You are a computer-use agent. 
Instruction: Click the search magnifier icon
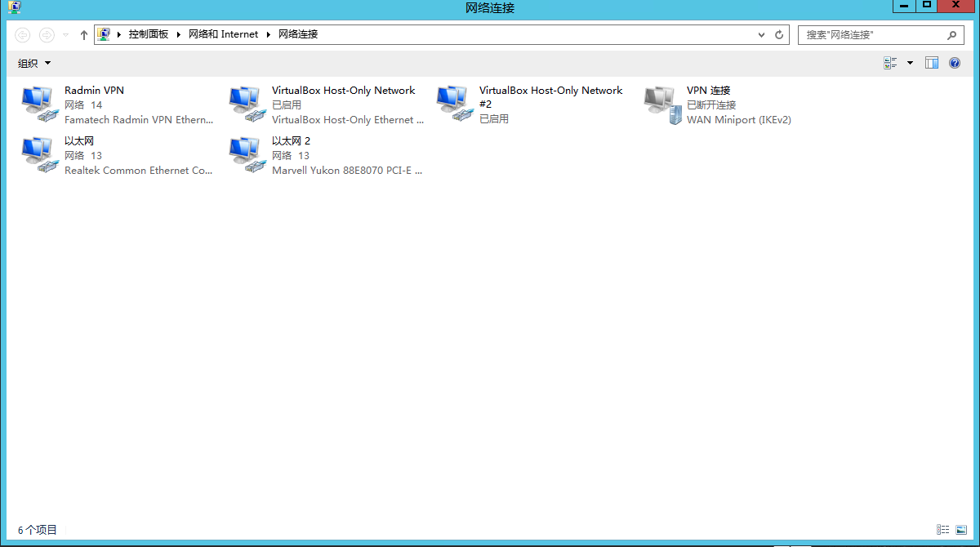(951, 35)
